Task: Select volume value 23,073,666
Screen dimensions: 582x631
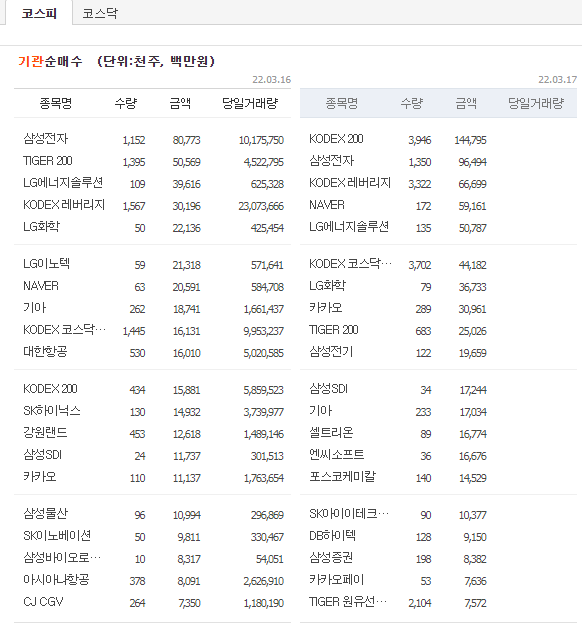Action: pos(261,206)
